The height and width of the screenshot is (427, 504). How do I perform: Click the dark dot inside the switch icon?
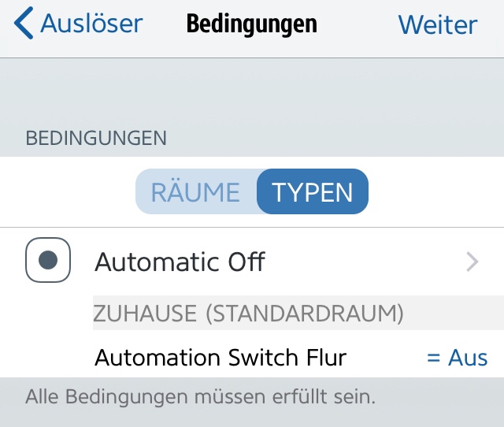[x=48, y=260]
